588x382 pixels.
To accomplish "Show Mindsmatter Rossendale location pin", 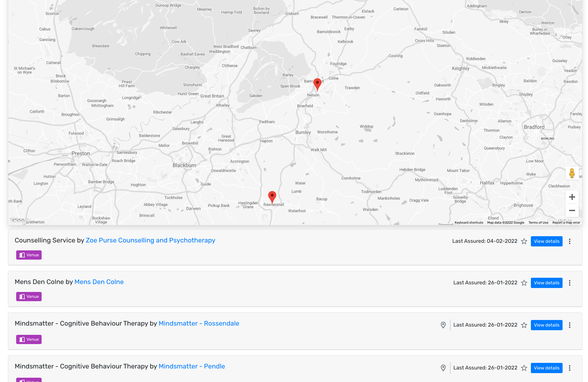I will click(x=443, y=325).
